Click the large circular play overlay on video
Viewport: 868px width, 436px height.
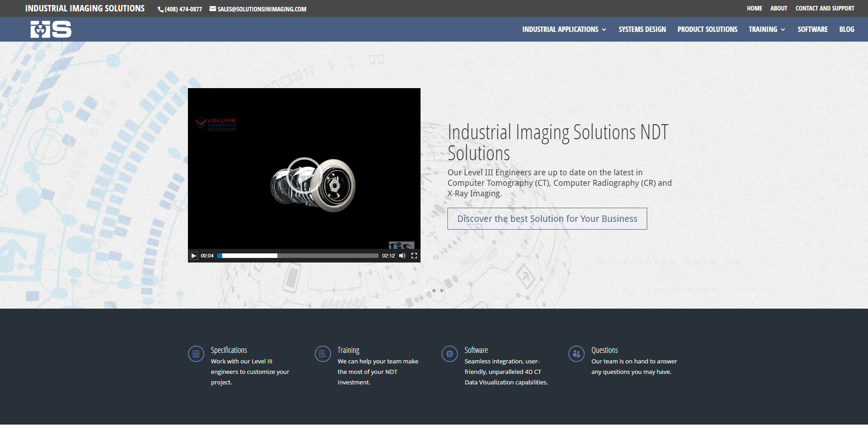click(304, 175)
